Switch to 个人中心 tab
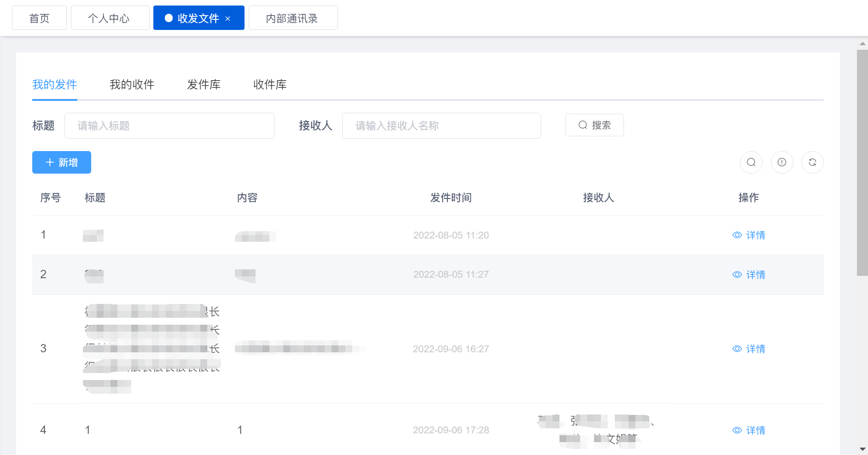 pyautogui.click(x=110, y=18)
